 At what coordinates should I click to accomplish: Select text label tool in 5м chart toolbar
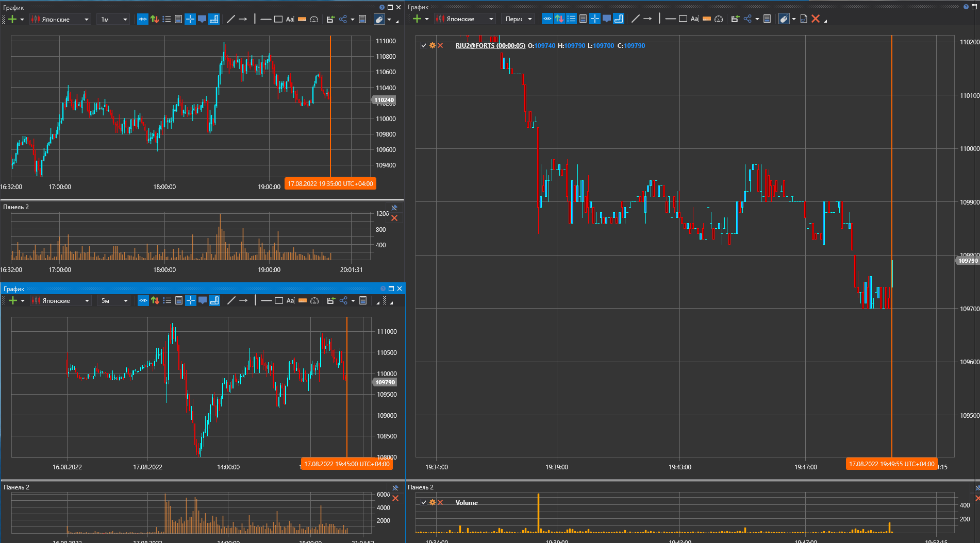[x=291, y=300]
